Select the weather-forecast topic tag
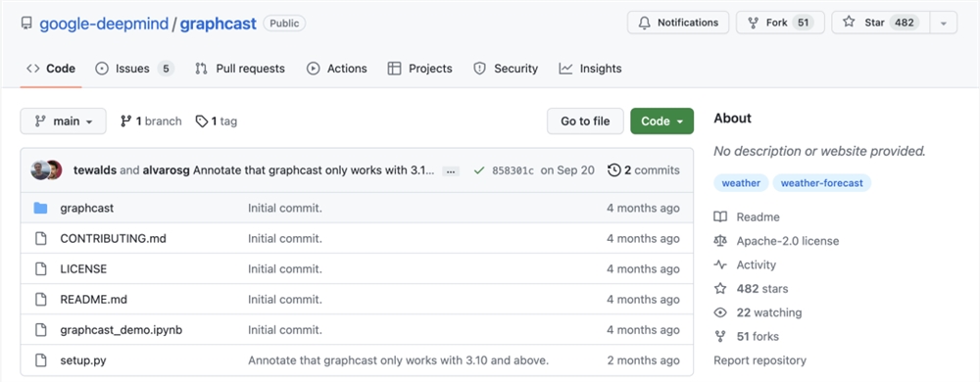 click(x=822, y=183)
